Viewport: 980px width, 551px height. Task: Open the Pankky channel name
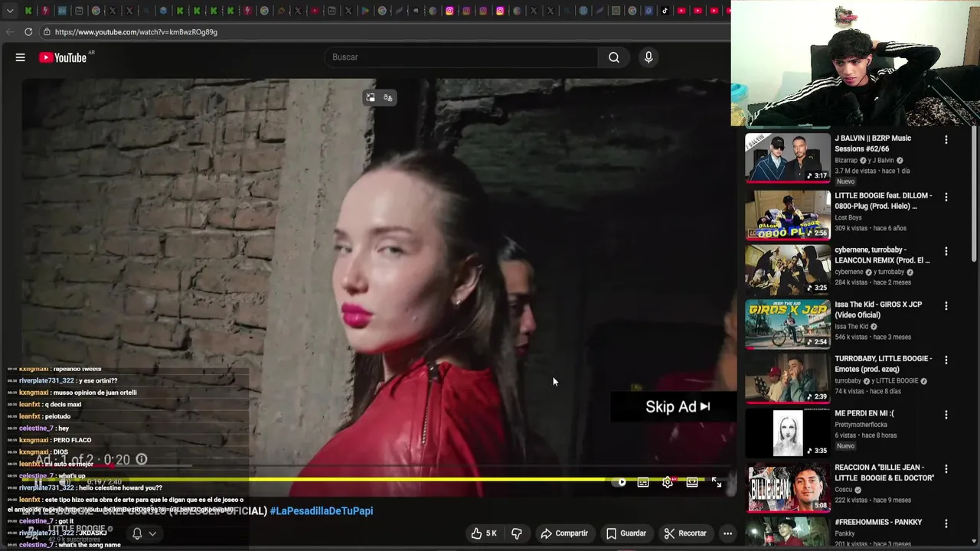pyautogui.click(x=844, y=533)
